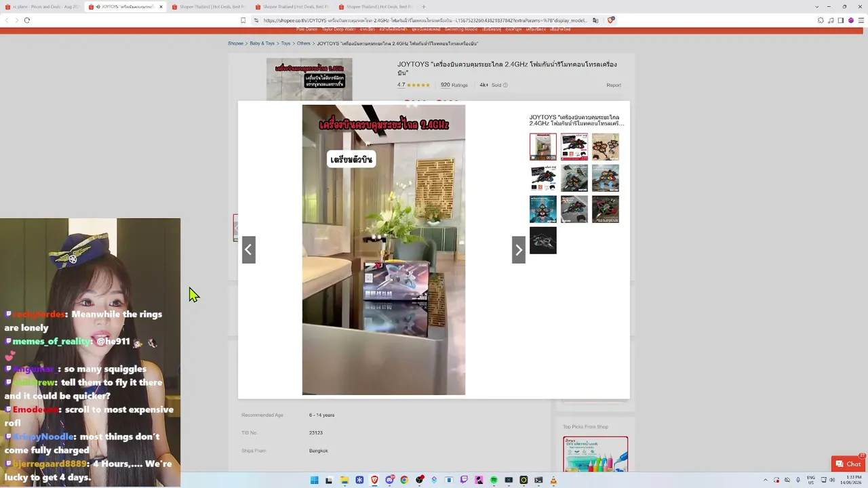The width and height of the screenshot is (868, 488).
Task: Open Discord from the taskbar
Action: 389,481
